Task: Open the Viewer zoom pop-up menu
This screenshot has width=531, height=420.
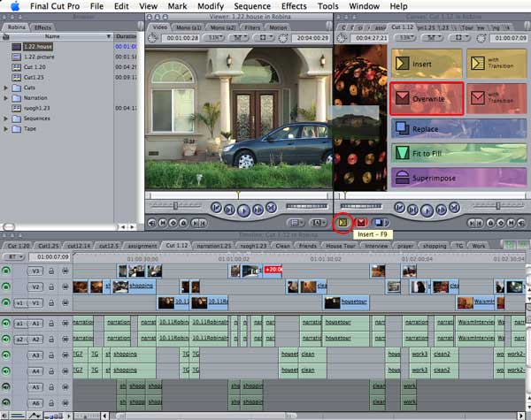Action: [215, 38]
